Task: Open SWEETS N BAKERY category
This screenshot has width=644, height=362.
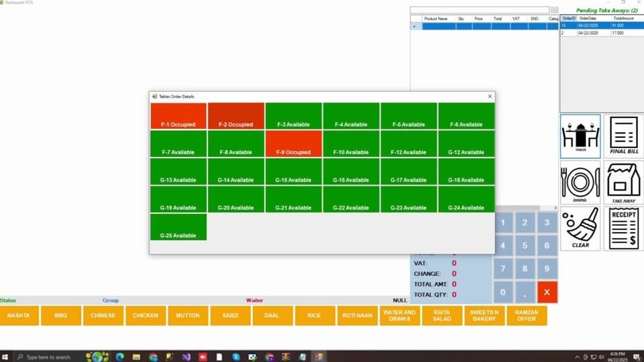Action: [x=484, y=316]
